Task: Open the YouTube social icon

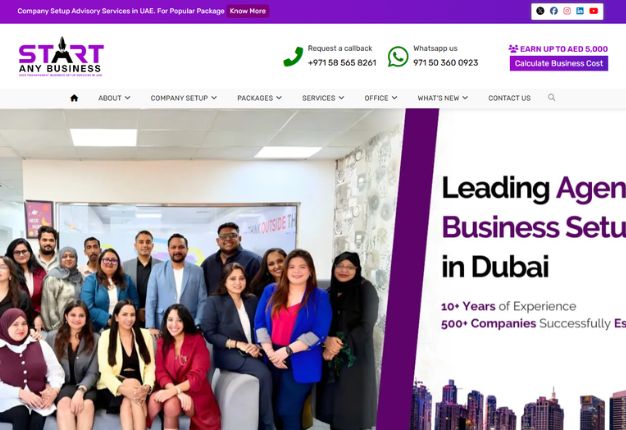Action: tap(594, 11)
